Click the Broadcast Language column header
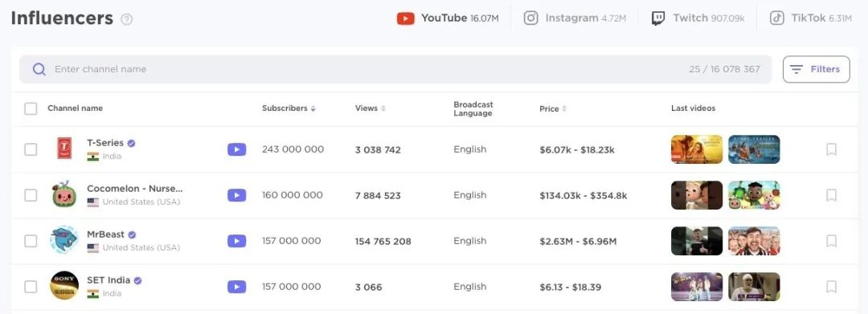 [473, 109]
